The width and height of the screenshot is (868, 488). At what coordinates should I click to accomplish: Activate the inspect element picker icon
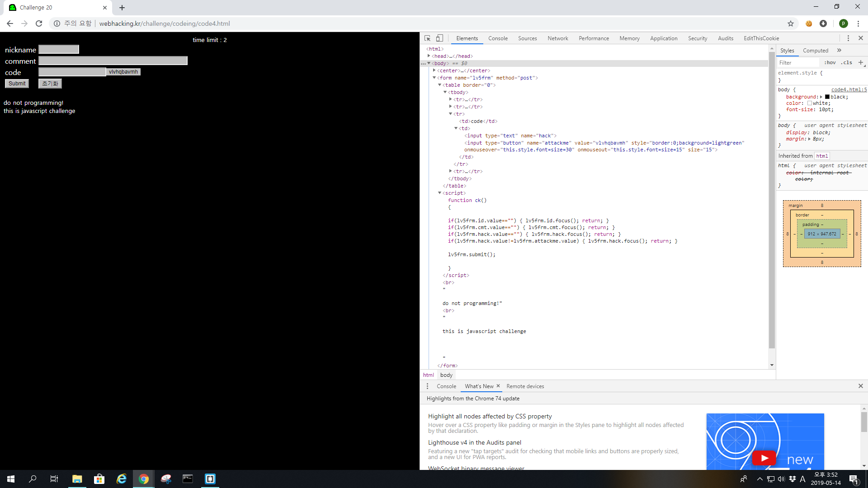point(427,38)
